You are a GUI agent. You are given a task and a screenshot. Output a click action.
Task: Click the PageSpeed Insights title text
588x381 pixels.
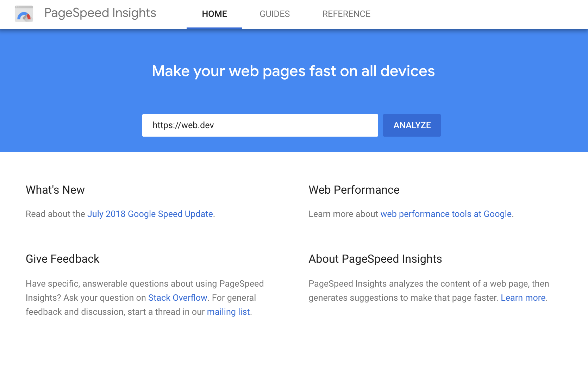(x=100, y=13)
